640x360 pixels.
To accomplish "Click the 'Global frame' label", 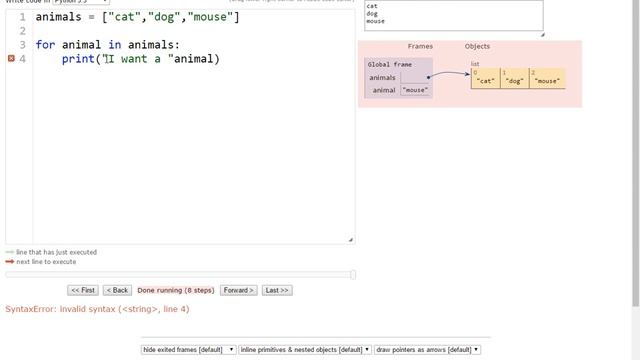I will coord(390,64).
